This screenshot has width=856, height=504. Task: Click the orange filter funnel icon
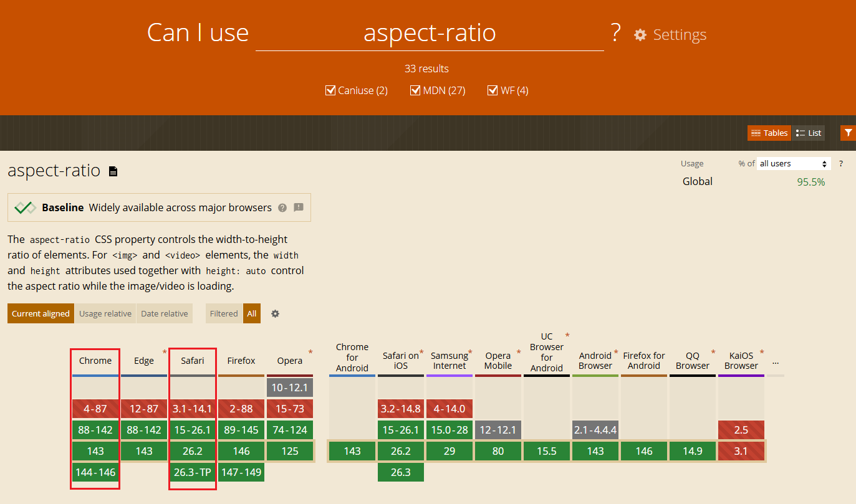pyautogui.click(x=848, y=133)
